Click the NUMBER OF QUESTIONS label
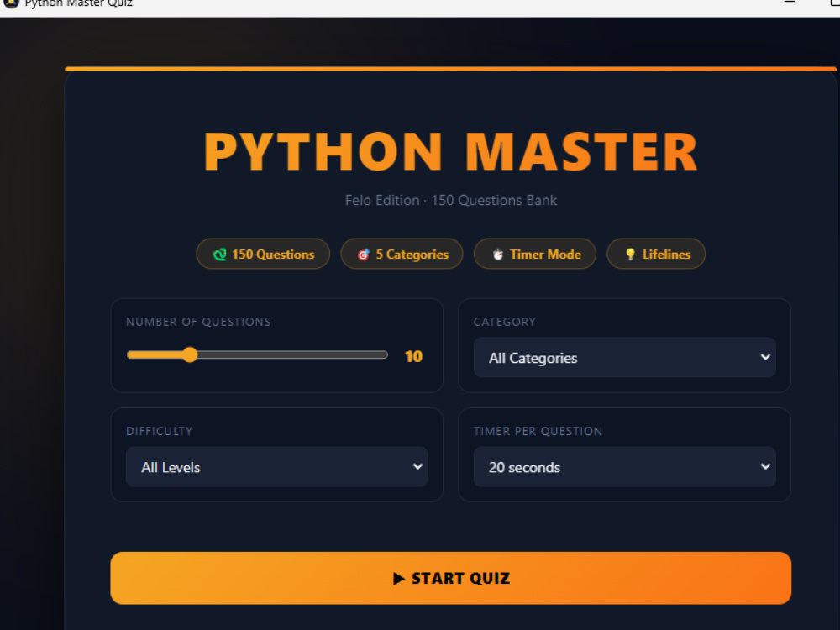Image resolution: width=840 pixels, height=630 pixels. pyautogui.click(x=198, y=322)
